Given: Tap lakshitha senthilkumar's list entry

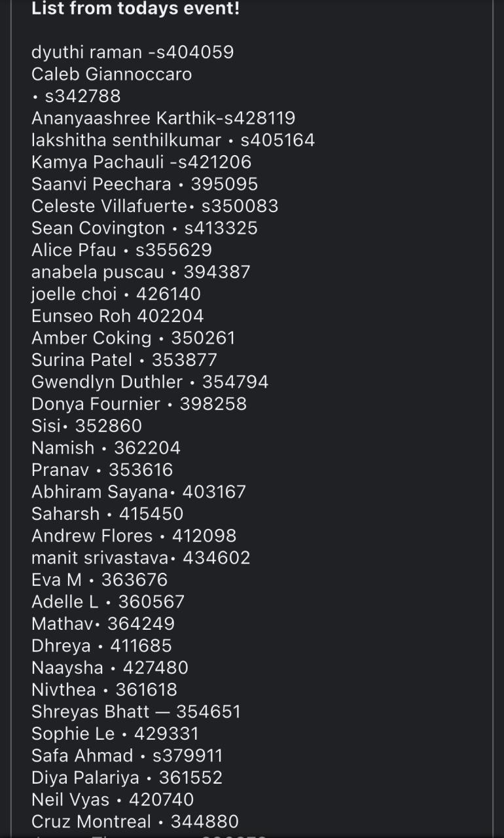Looking at the screenshot, I should (x=173, y=140).
